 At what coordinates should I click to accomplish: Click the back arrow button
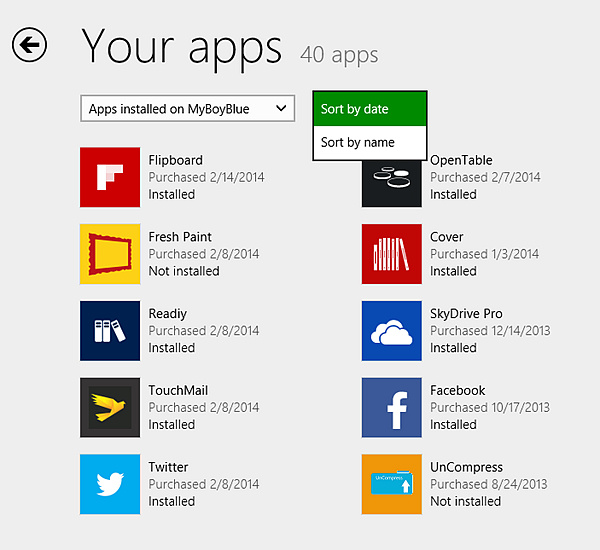click(29, 45)
